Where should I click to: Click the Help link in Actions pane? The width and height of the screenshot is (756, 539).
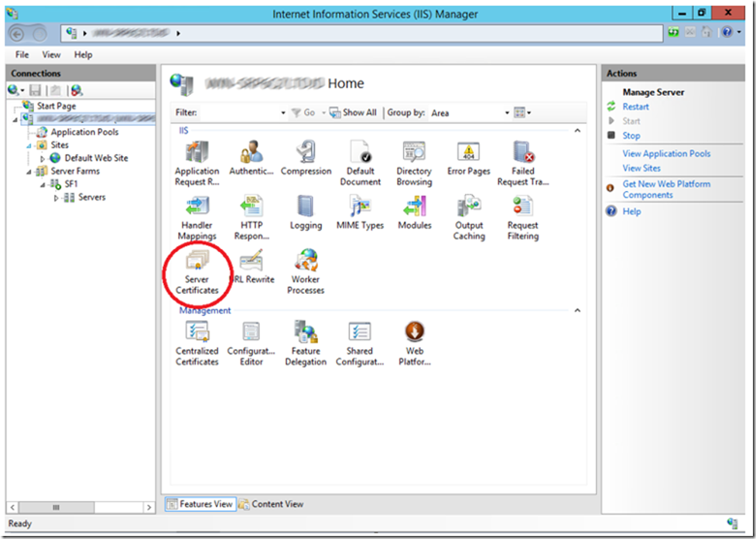631,211
